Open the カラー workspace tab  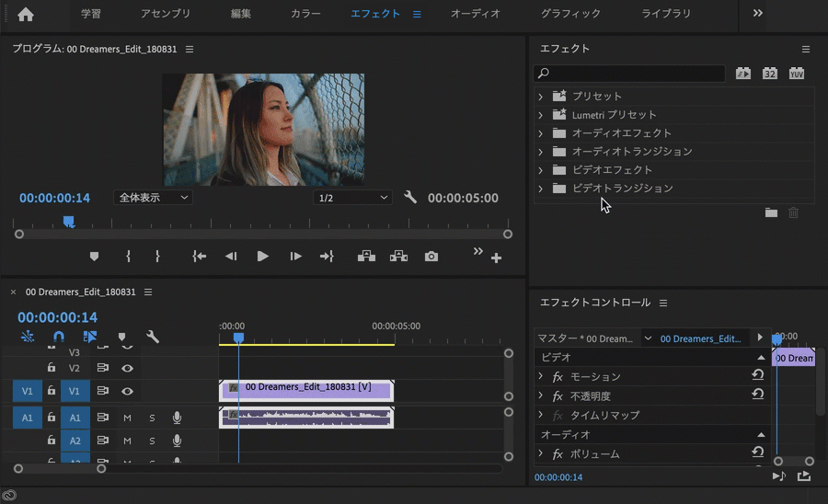point(305,13)
